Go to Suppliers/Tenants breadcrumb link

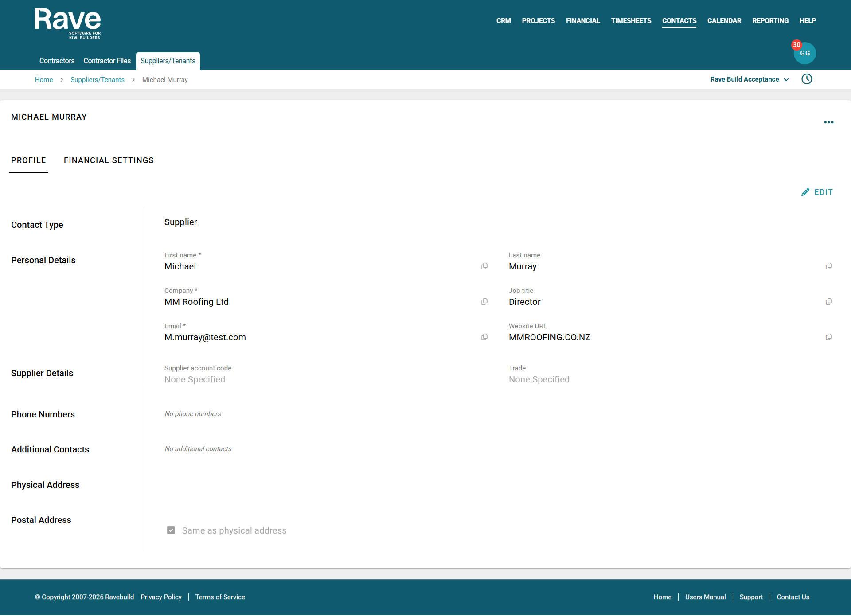point(98,80)
